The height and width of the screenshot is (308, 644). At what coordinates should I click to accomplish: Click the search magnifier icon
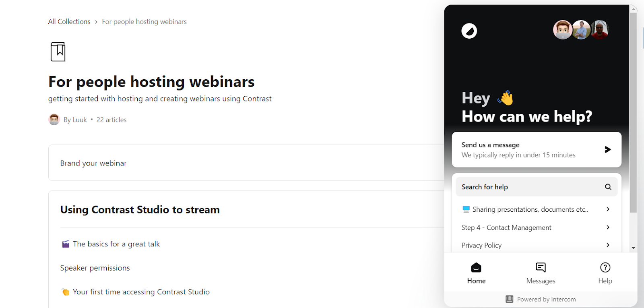[608, 187]
